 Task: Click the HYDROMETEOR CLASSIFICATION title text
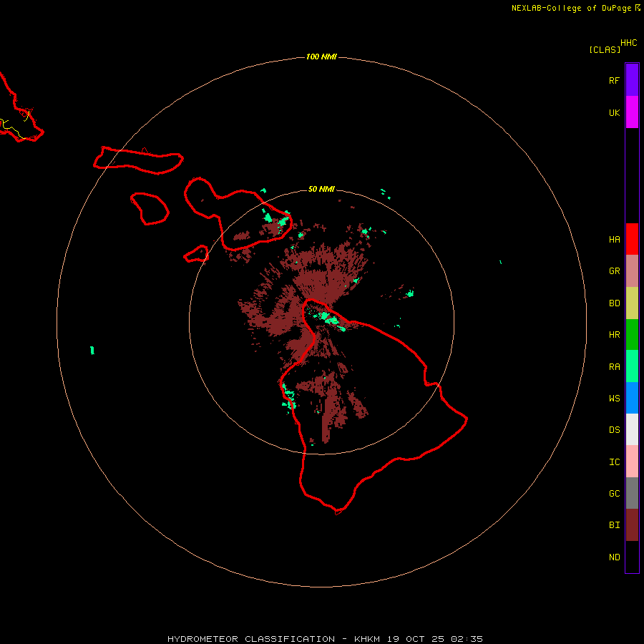(x=251, y=639)
